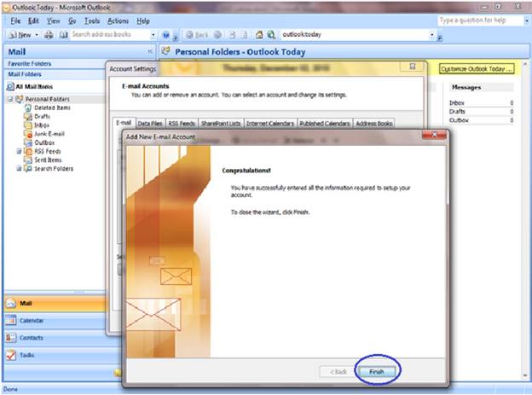Open the Junk E-mail folder icon

click(x=28, y=134)
